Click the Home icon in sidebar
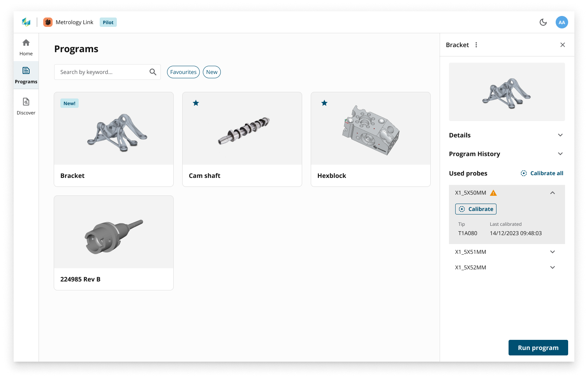Screen dimensions: 588x378 pyautogui.click(x=26, y=43)
